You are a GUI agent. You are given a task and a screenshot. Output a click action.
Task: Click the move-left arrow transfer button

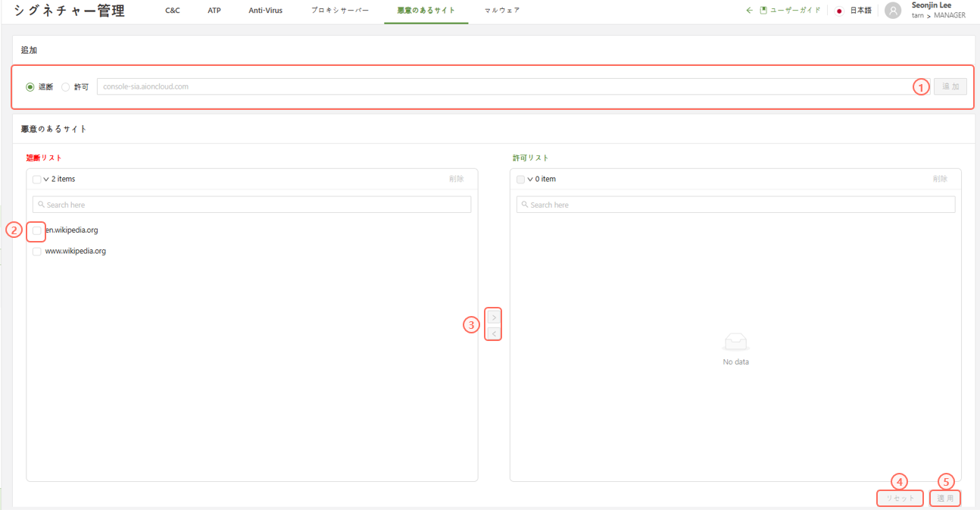[x=494, y=333]
